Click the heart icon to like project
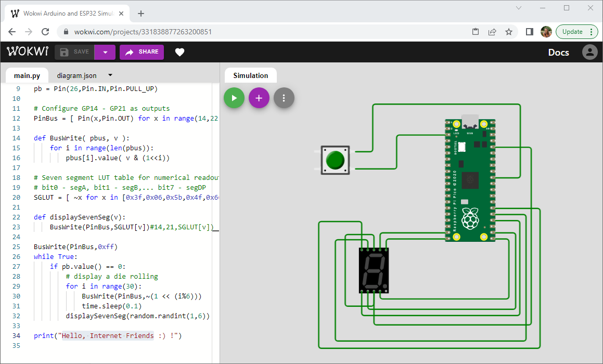The width and height of the screenshot is (603, 364). pos(179,52)
